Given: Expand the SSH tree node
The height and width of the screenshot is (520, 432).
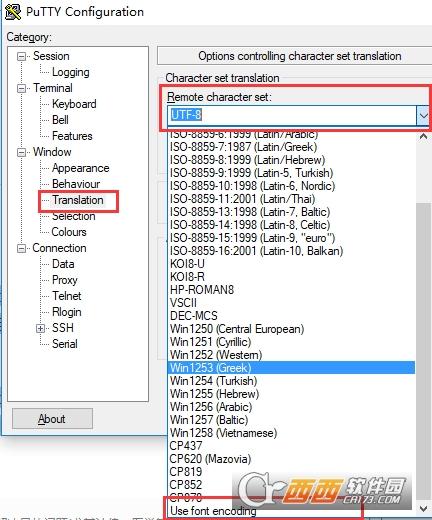Looking at the screenshot, I should pos(40,328).
